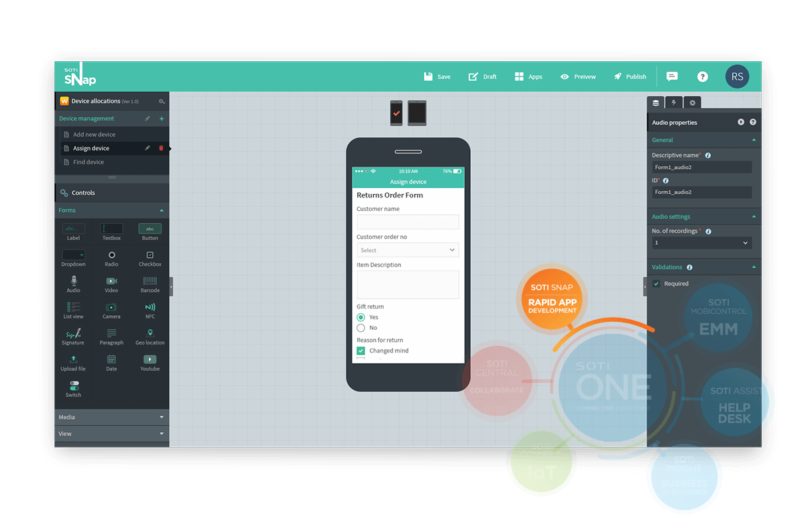Open the No. of recordings dropdown
798x532 pixels.
coord(702,243)
